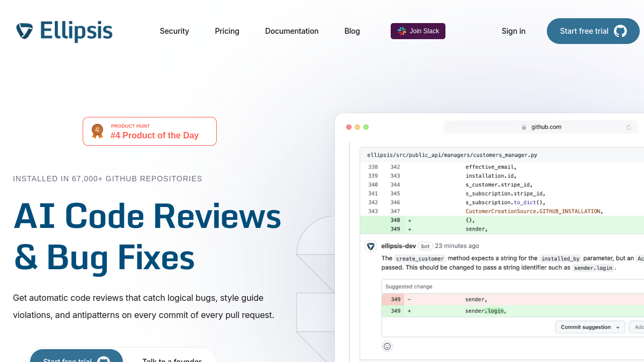Click the Sign in link

tap(514, 31)
